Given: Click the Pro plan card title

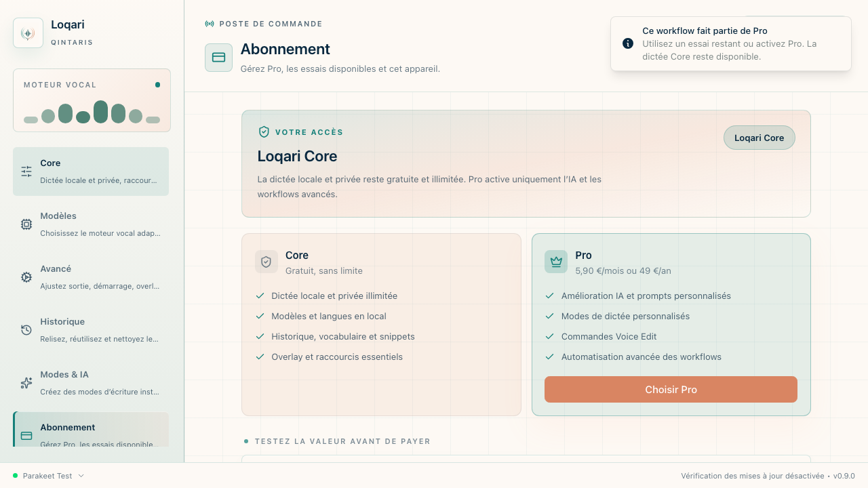Looking at the screenshot, I should (x=583, y=256).
